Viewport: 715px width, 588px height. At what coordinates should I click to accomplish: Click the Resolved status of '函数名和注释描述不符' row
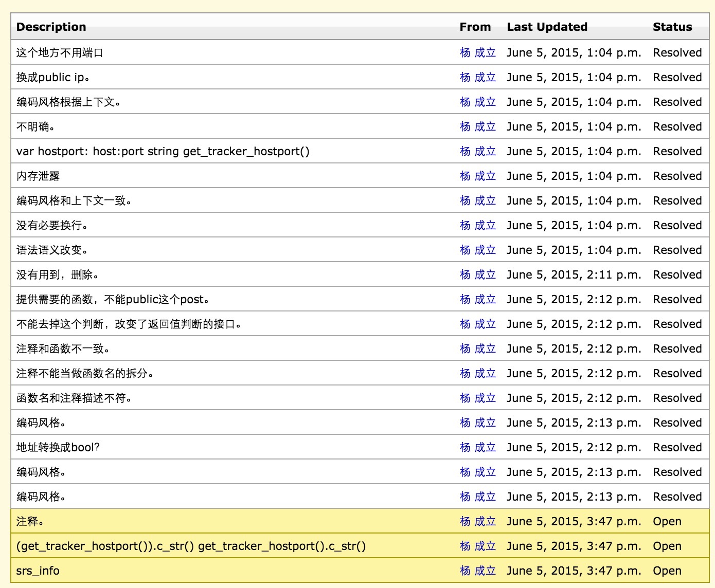pyautogui.click(x=677, y=398)
